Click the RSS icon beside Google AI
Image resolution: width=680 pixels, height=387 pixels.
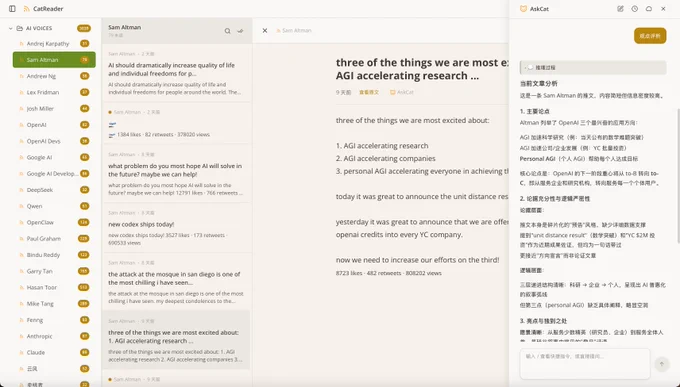21,157
